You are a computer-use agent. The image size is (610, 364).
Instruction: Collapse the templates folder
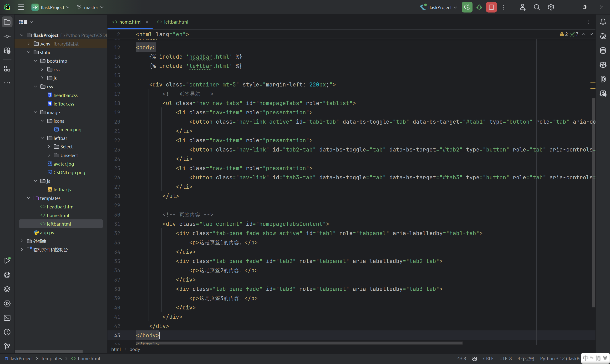coord(28,198)
